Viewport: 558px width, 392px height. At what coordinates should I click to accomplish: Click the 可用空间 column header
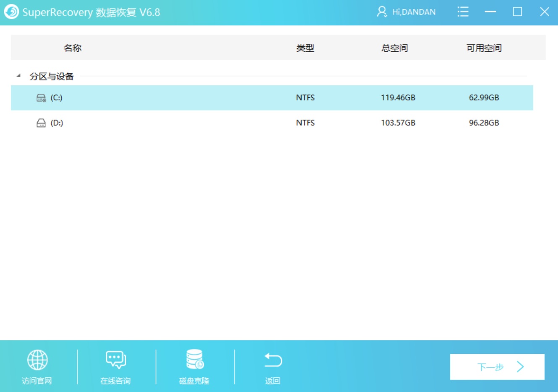pyautogui.click(x=485, y=47)
